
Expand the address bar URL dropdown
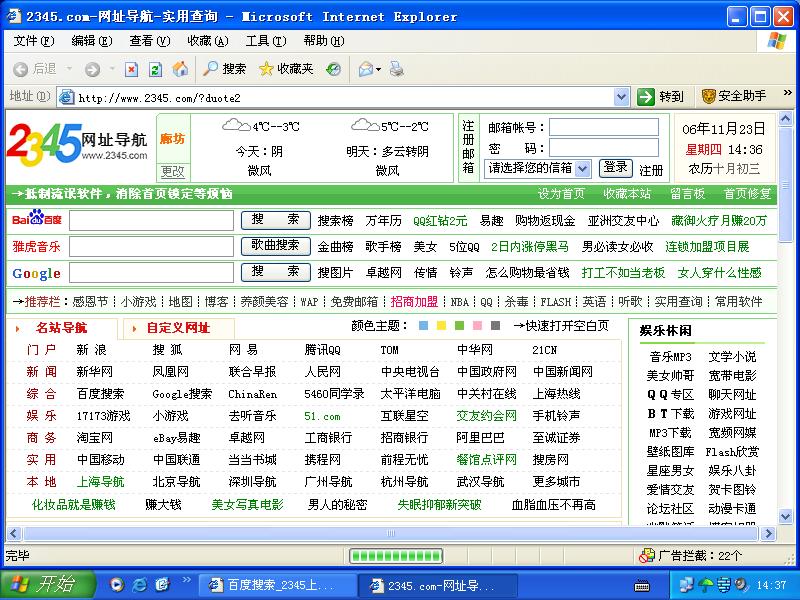pos(621,97)
